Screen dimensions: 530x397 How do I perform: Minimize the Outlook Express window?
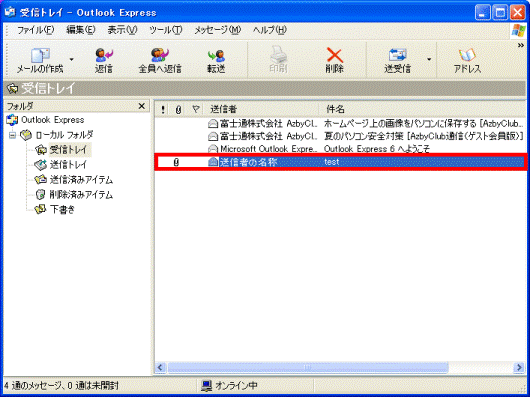[483, 13]
